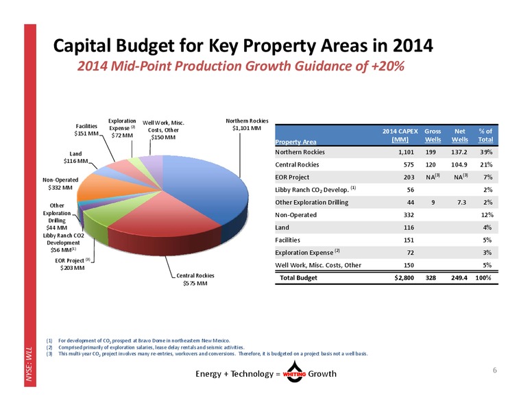532x411 pixels.
Task: Click 'Central Rockies' row name in the table
Action: point(297,164)
